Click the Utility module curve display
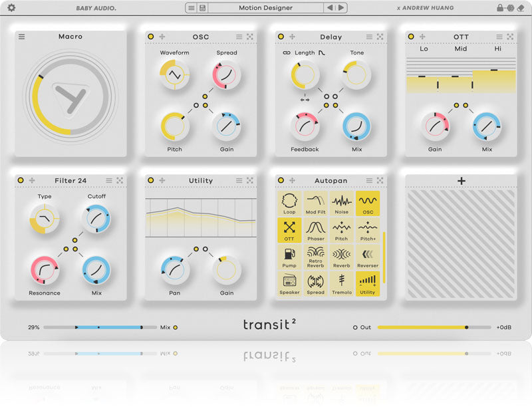The width and height of the screenshot is (532, 407). click(201, 217)
